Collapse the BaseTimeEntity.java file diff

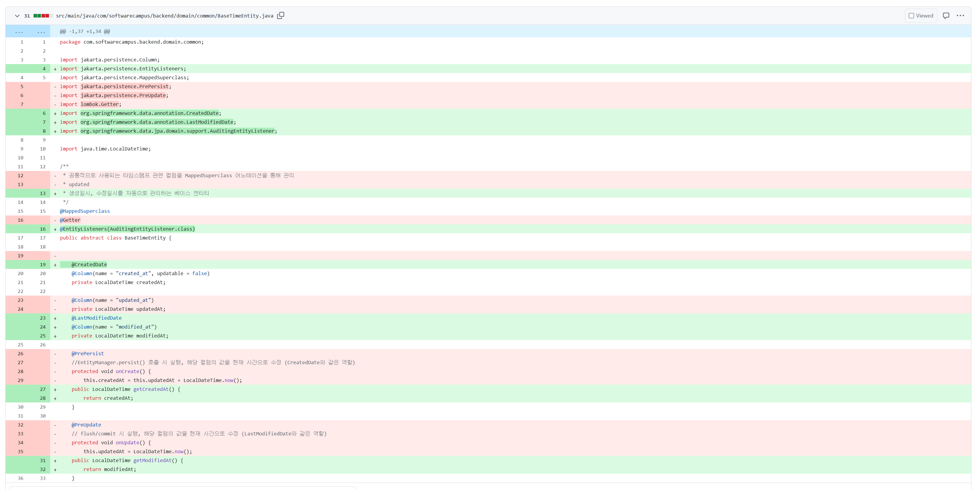[x=17, y=16]
